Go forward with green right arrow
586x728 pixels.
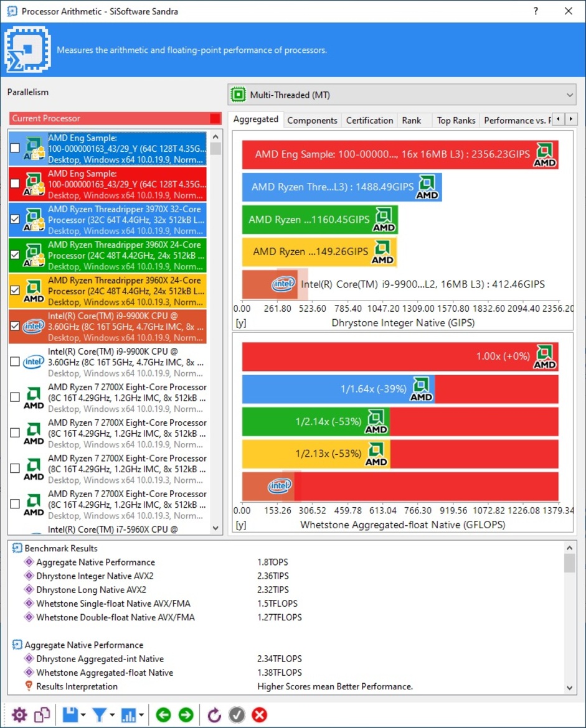186,714
